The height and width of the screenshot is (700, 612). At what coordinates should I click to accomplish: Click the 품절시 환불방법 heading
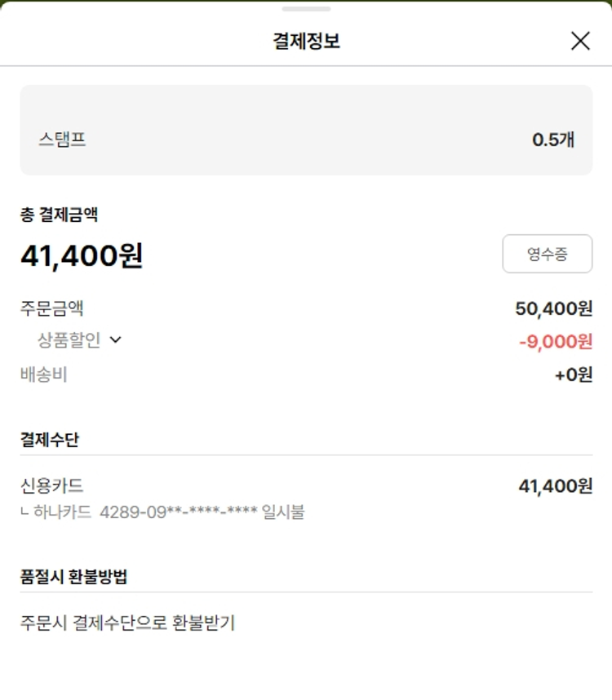[x=73, y=577]
